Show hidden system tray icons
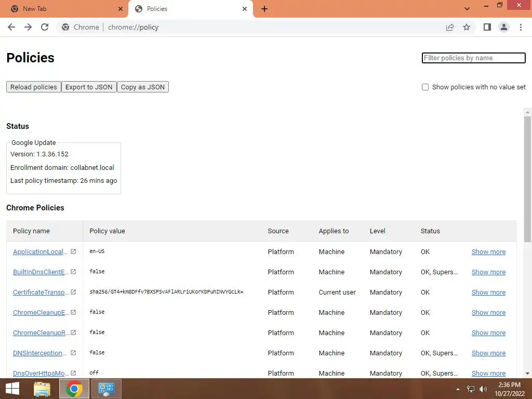Image resolution: width=532 pixels, height=399 pixels. 458,389
